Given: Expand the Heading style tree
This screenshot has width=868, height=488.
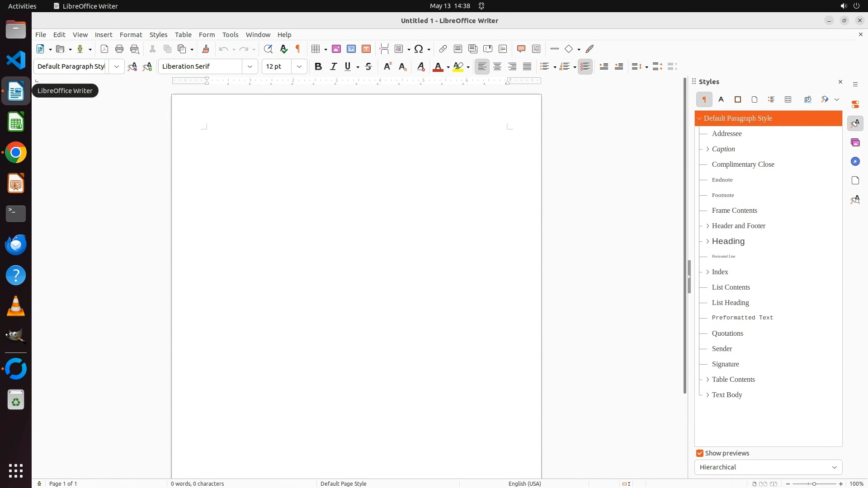Looking at the screenshot, I should point(708,241).
